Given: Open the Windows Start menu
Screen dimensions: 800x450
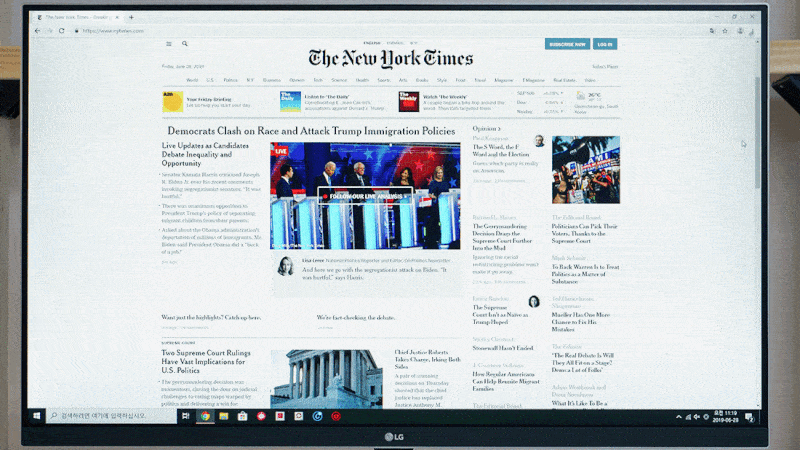Looking at the screenshot, I should (x=37, y=415).
